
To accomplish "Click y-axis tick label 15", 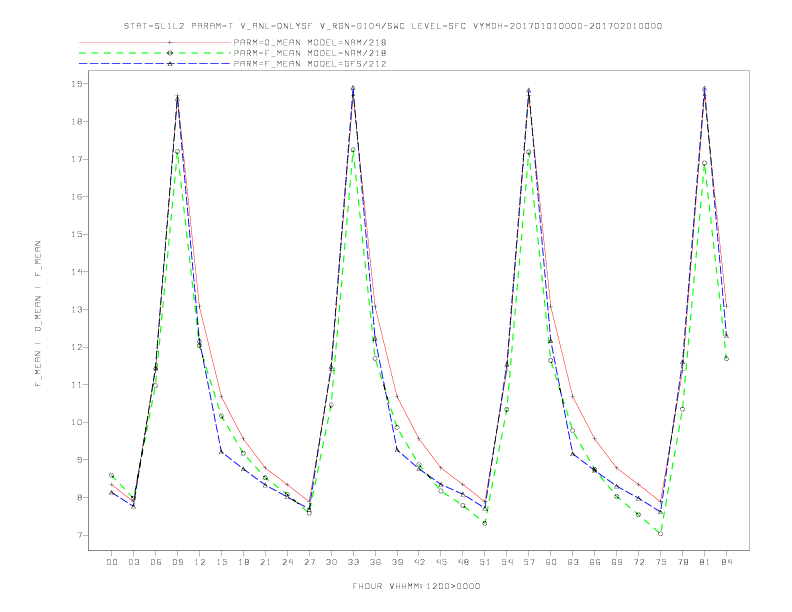I will pos(77,234).
